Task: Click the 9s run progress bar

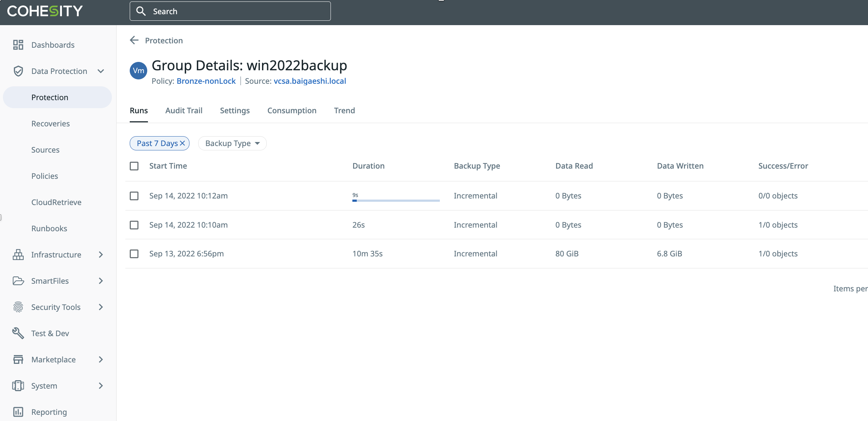Action: click(x=396, y=200)
